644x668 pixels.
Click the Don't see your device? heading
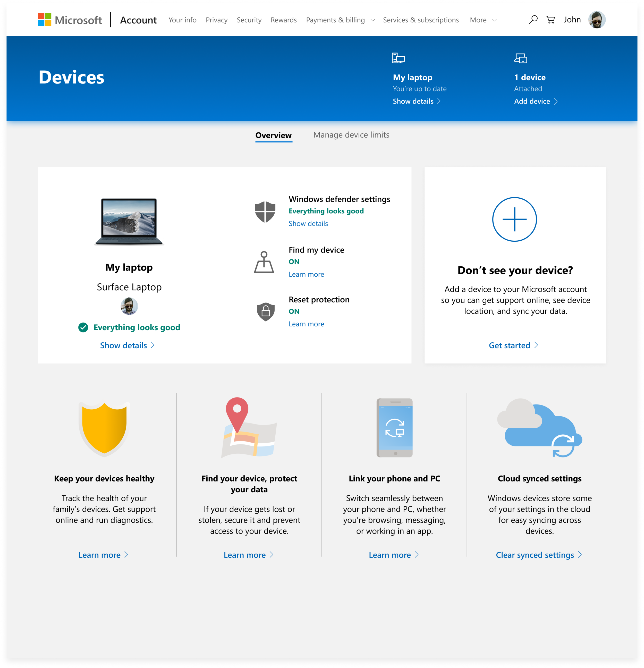tap(515, 270)
